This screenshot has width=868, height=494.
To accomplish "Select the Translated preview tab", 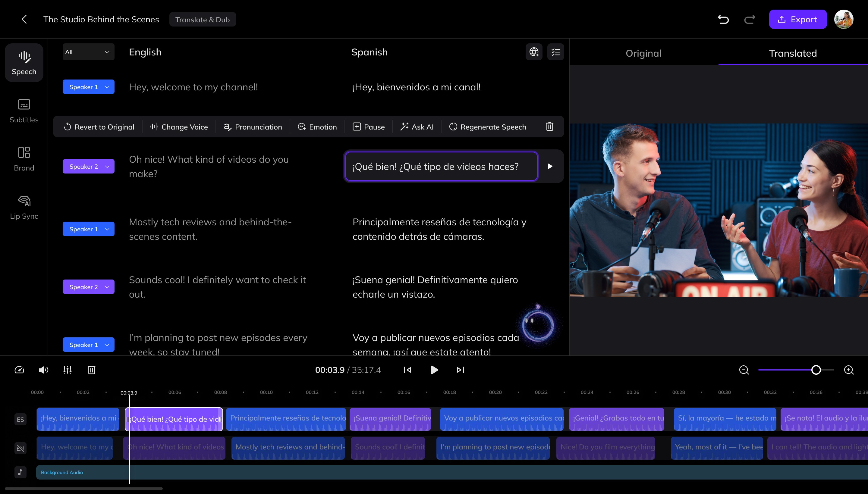I will [793, 53].
